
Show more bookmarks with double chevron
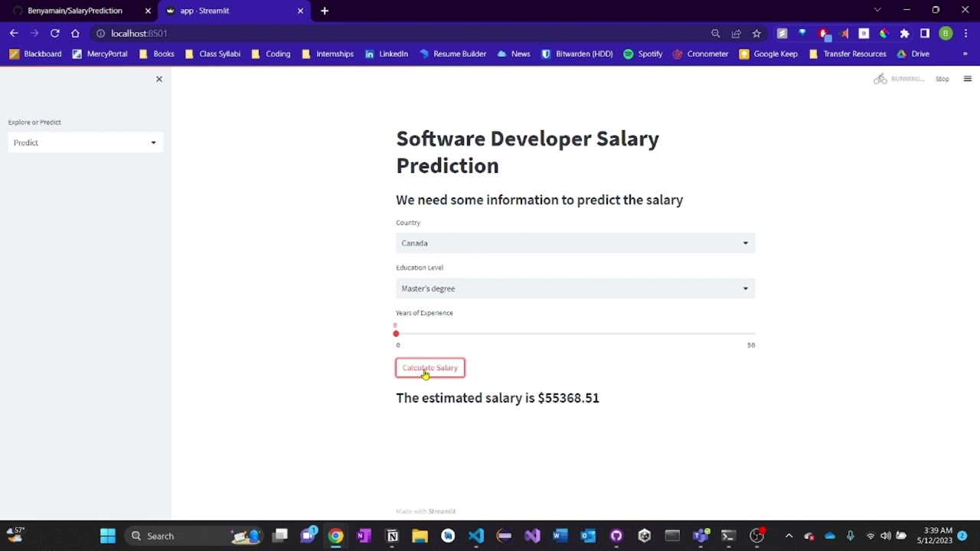965,54
